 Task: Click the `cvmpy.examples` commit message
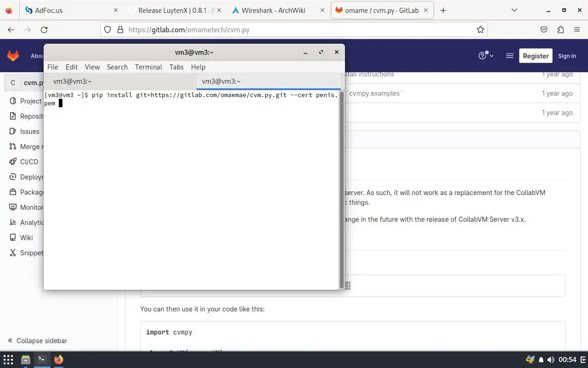tap(374, 93)
